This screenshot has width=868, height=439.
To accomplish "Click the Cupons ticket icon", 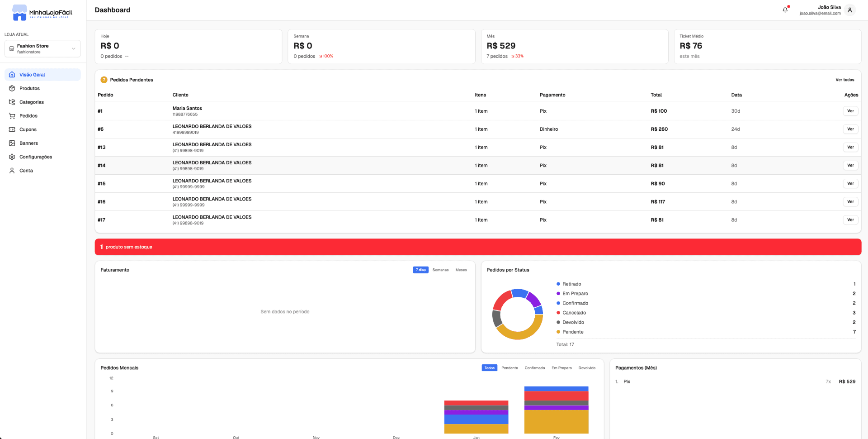I will 12,129.
